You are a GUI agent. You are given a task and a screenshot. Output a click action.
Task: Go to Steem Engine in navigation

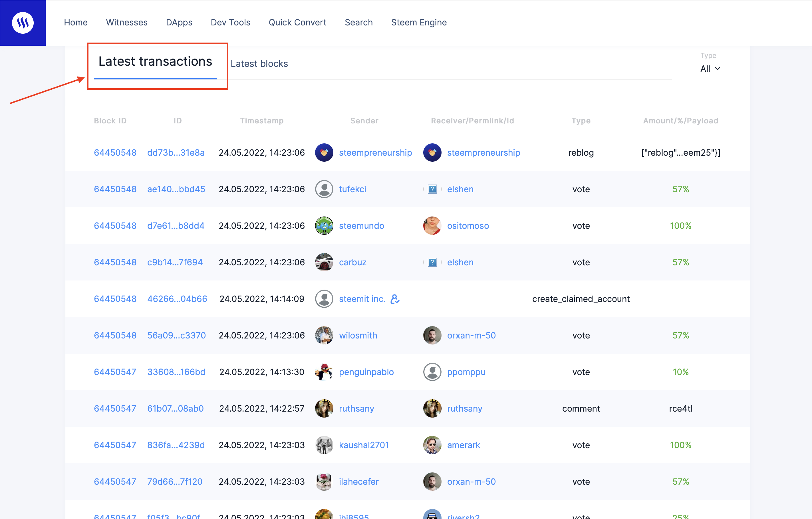point(418,22)
